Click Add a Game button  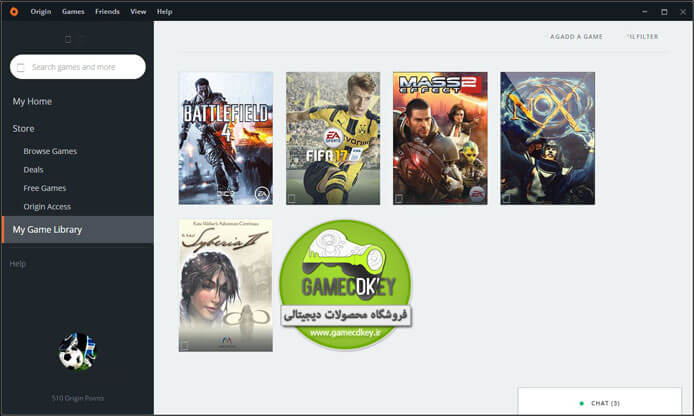576,37
